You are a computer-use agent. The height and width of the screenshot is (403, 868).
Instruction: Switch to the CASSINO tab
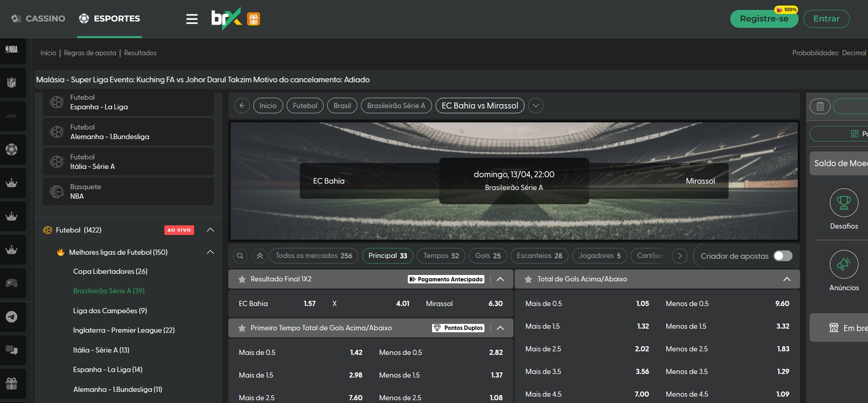[39, 19]
